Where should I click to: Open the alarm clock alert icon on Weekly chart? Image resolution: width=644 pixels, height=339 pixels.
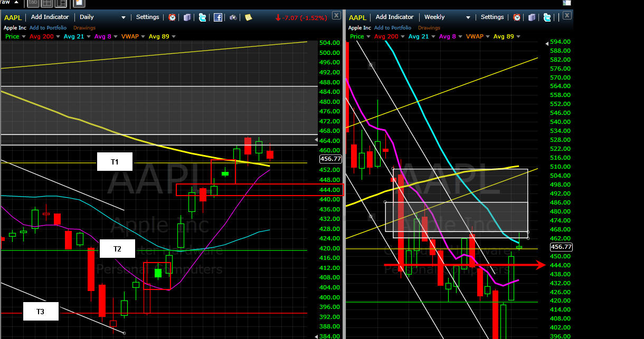tap(517, 17)
